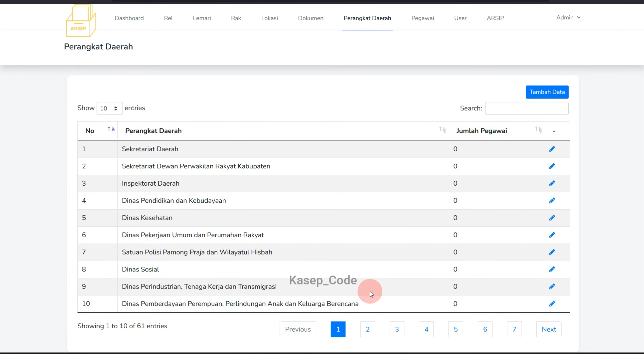Sort by Jumlah Pegawai column arrows
Viewport: 644px width, 354px height.
click(x=539, y=130)
